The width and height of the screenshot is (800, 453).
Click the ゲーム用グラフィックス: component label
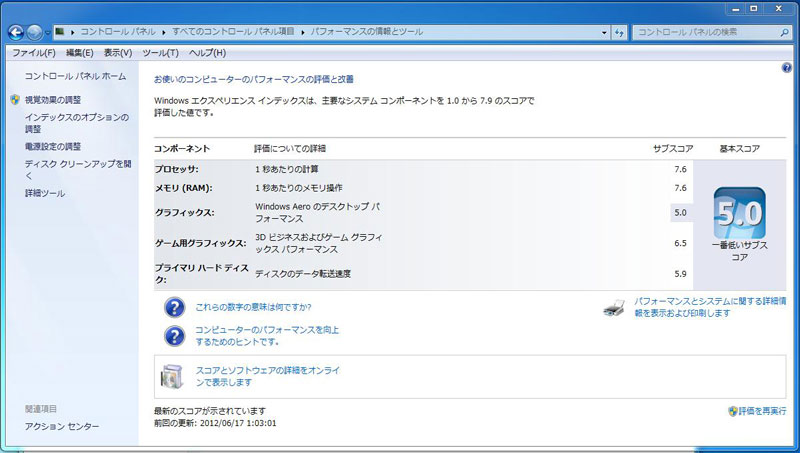pyautogui.click(x=201, y=243)
